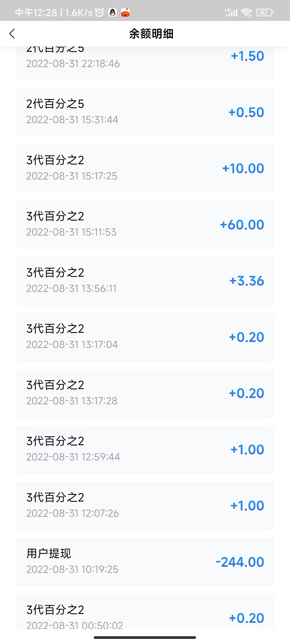The image size is (290, 644).
Task: Tap the alarm clock status icon
Action: tap(99, 12)
